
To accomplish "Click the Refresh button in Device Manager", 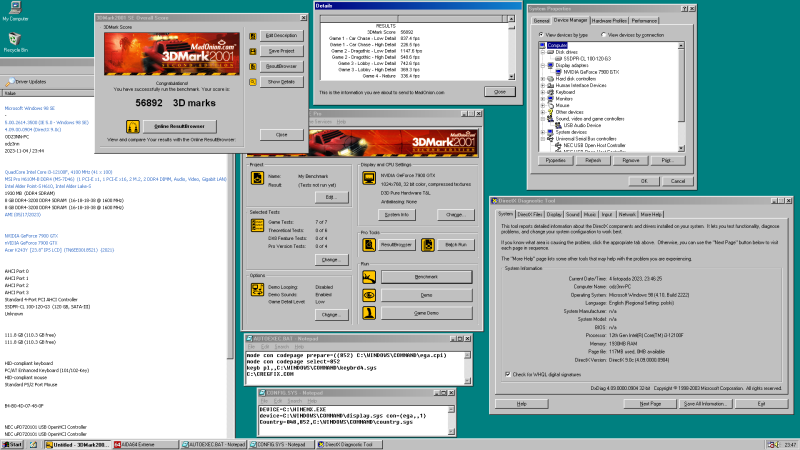I will tap(593, 160).
